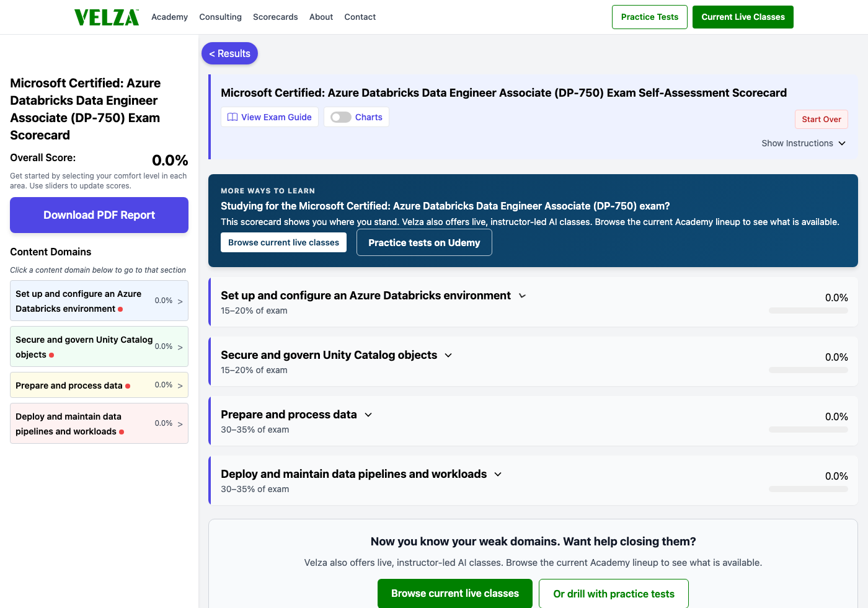Click arrow on sidebar Azure Databricks environment card
Viewport: 868px width, 608px height.
(x=180, y=302)
